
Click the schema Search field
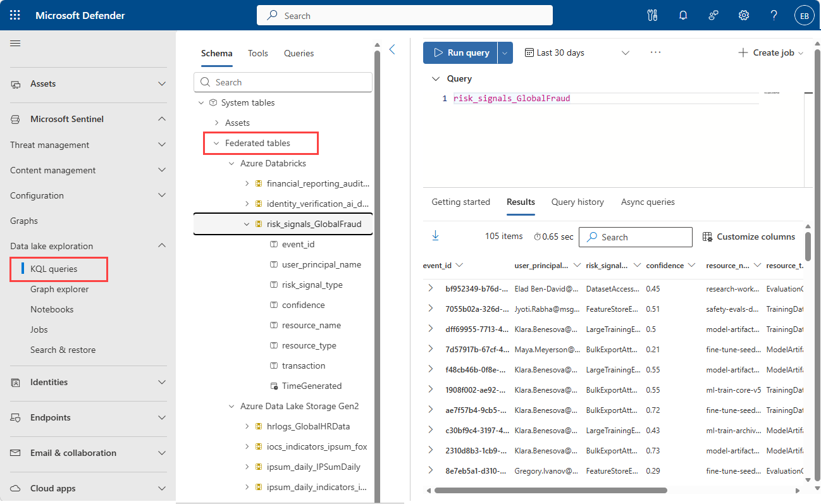283,82
